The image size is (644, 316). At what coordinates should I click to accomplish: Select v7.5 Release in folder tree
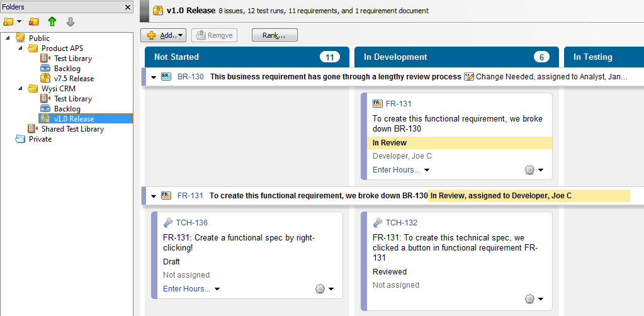point(74,79)
